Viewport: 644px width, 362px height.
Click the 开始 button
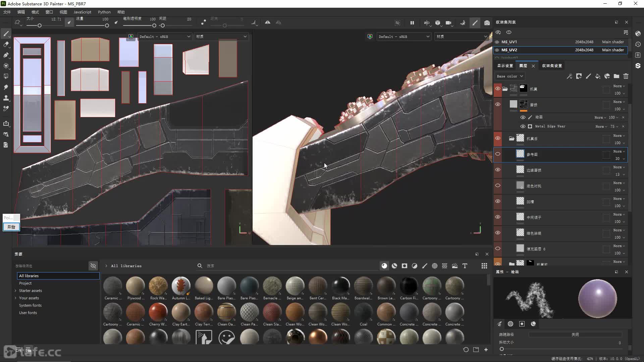pos(11,227)
